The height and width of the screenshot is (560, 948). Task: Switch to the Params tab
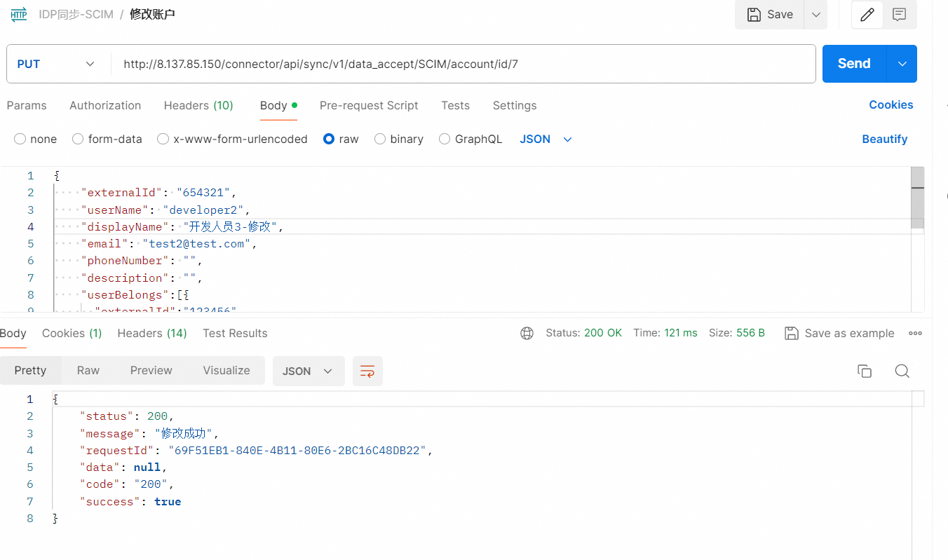[x=27, y=105]
